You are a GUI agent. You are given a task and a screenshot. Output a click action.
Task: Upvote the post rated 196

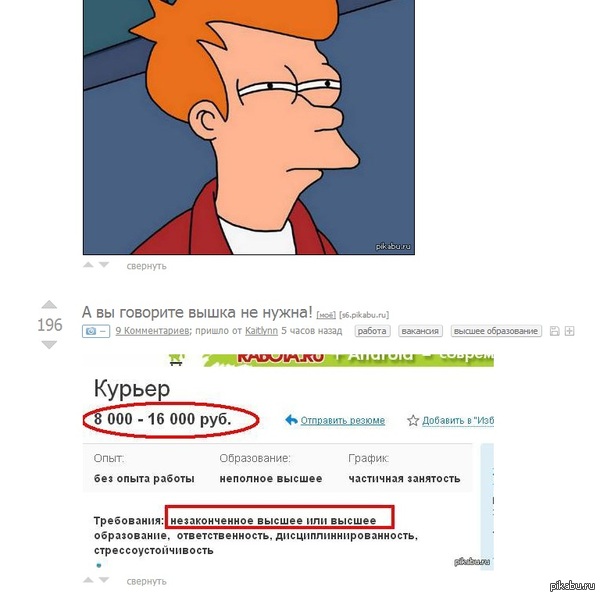49,305
